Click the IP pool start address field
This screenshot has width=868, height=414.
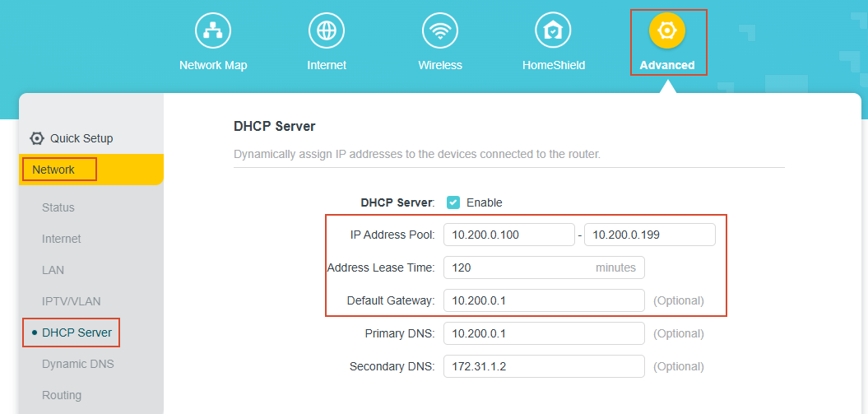click(509, 235)
